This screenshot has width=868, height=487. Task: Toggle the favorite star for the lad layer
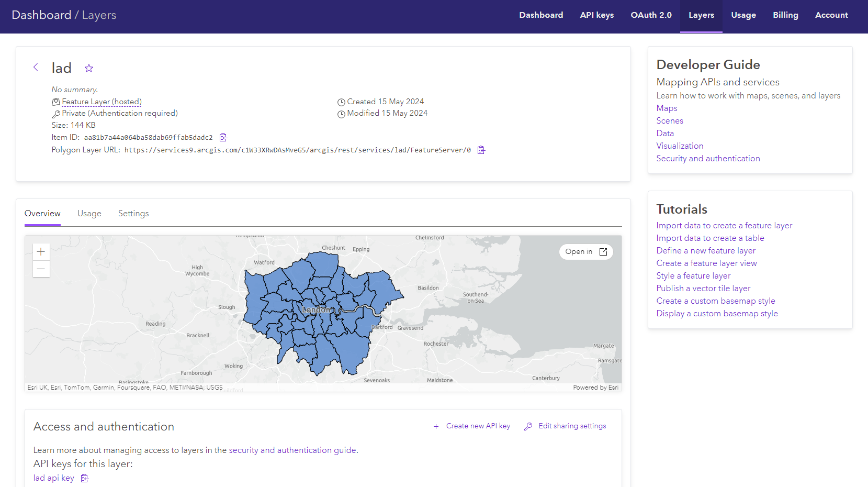pos(89,68)
